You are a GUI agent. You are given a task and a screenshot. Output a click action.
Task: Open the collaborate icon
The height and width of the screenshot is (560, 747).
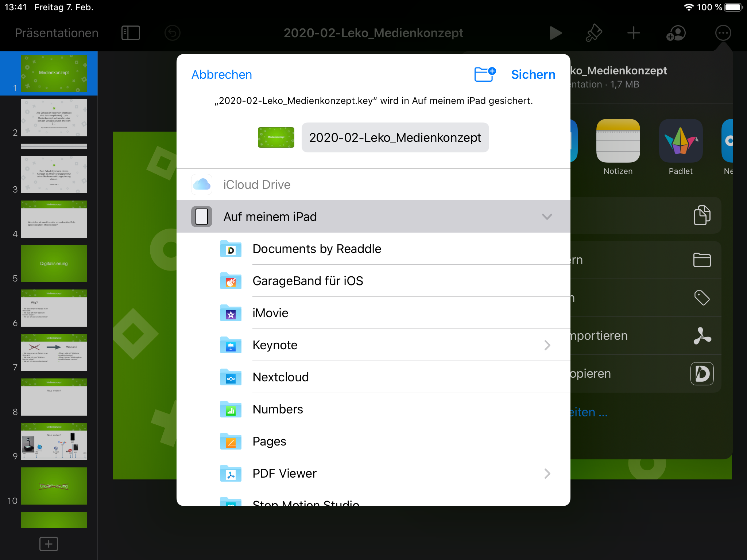[x=676, y=33]
